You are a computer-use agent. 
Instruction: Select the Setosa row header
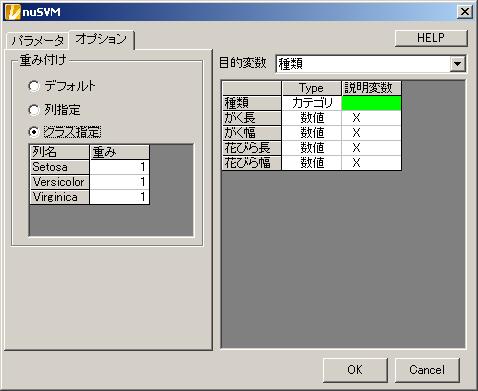59,167
